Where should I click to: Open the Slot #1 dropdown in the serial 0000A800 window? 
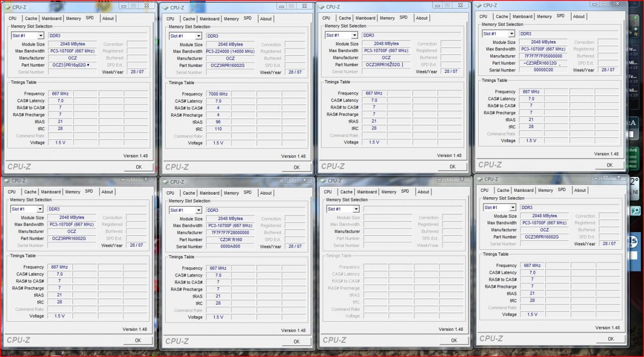[198, 210]
